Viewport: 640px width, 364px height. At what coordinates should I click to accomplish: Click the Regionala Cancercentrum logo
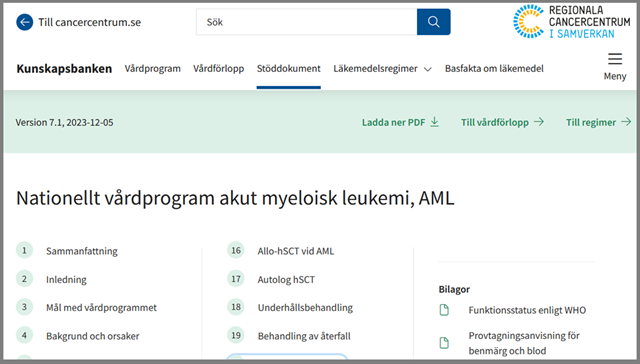click(572, 22)
